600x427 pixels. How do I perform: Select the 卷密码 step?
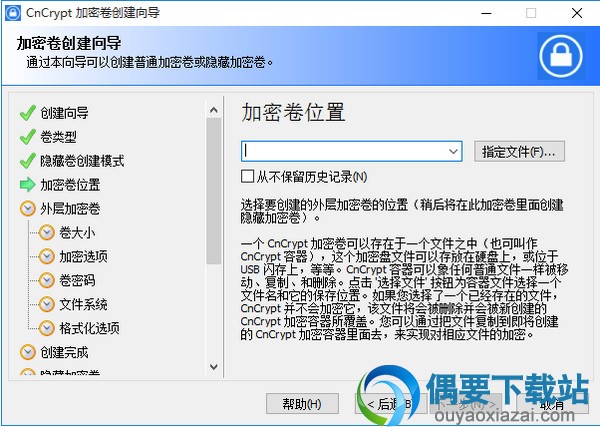[x=77, y=280]
